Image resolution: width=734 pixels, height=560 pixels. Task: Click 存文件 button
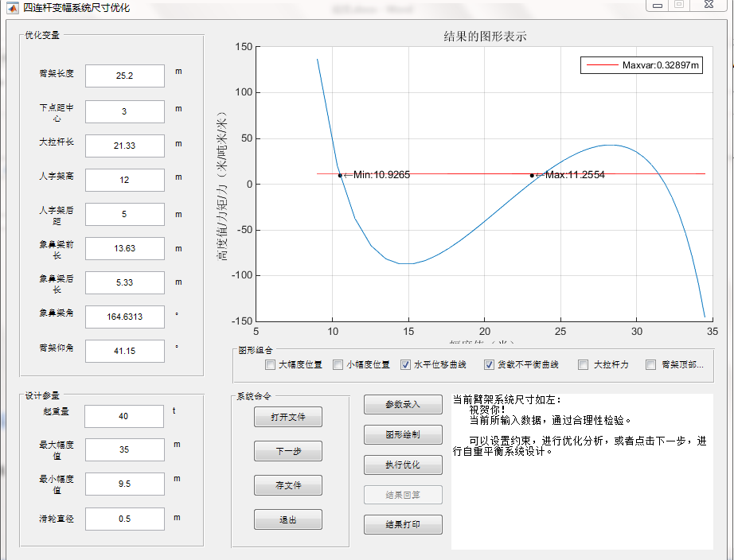click(x=288, y=485)
